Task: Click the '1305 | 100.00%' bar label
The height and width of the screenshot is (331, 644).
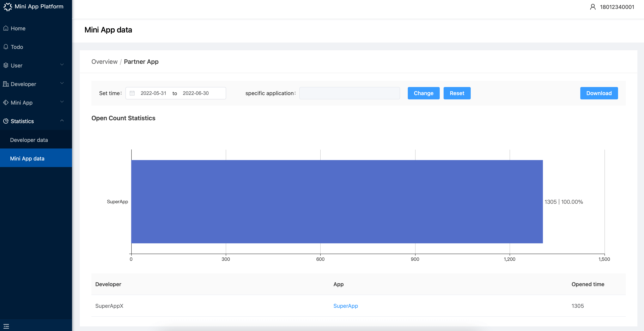Action: [564, 202]
